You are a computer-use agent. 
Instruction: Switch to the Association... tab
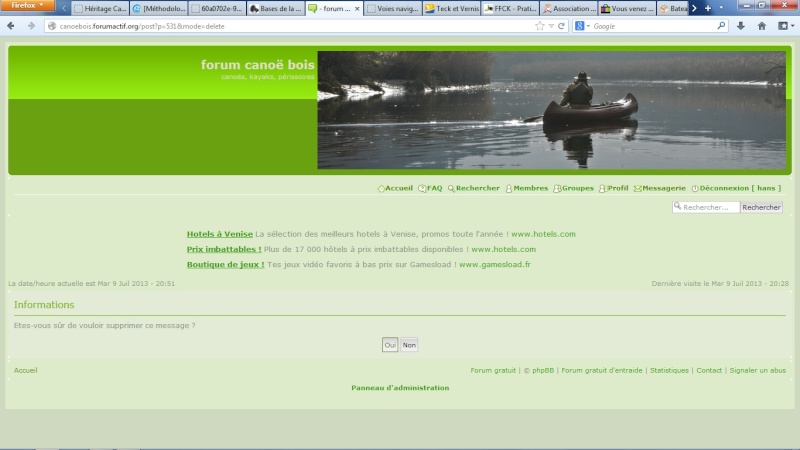click(x=569, y=9)
